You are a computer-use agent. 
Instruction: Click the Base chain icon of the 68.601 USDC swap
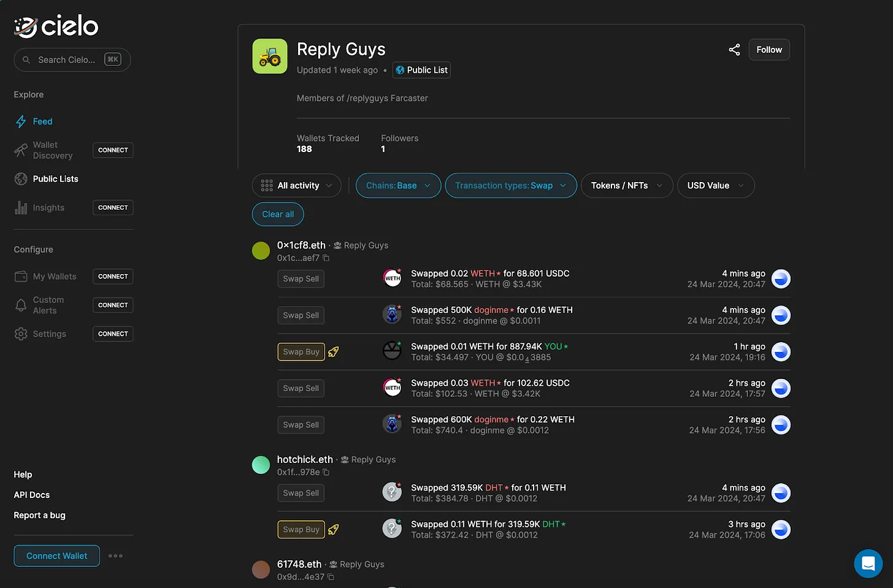pyautogui.click(x=781, y=279)
